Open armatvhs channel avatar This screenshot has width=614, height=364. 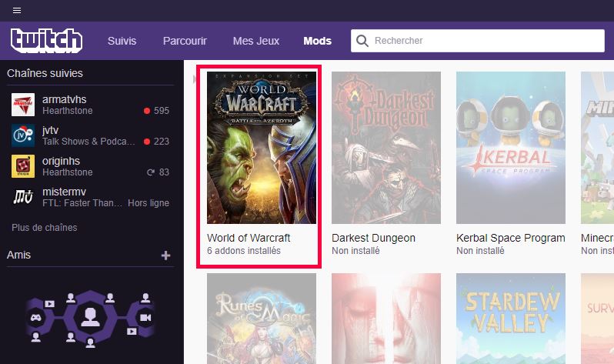(23, 105)
